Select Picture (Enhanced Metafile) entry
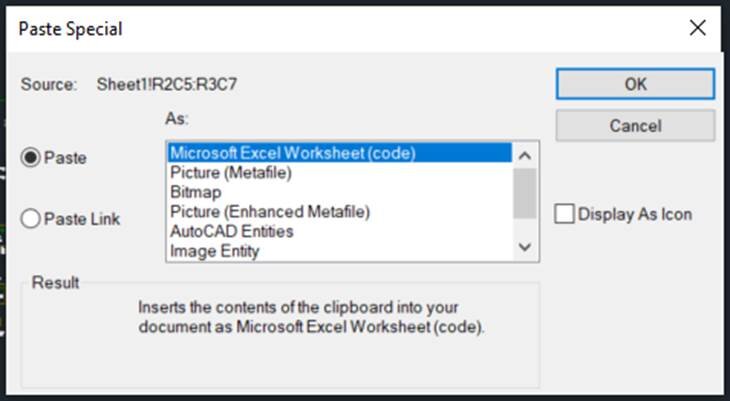730x401 pixels. pyautogui.click(x=270, y=212)
